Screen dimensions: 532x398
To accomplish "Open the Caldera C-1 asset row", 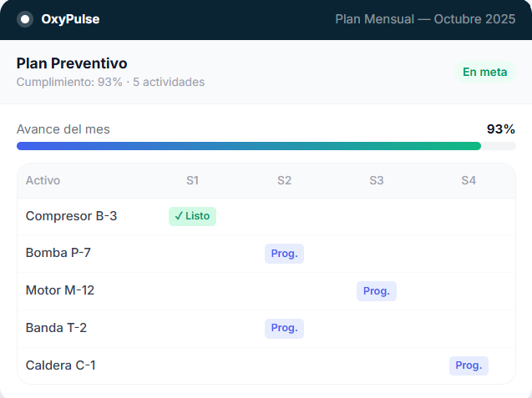I will (x=266, y=365).
